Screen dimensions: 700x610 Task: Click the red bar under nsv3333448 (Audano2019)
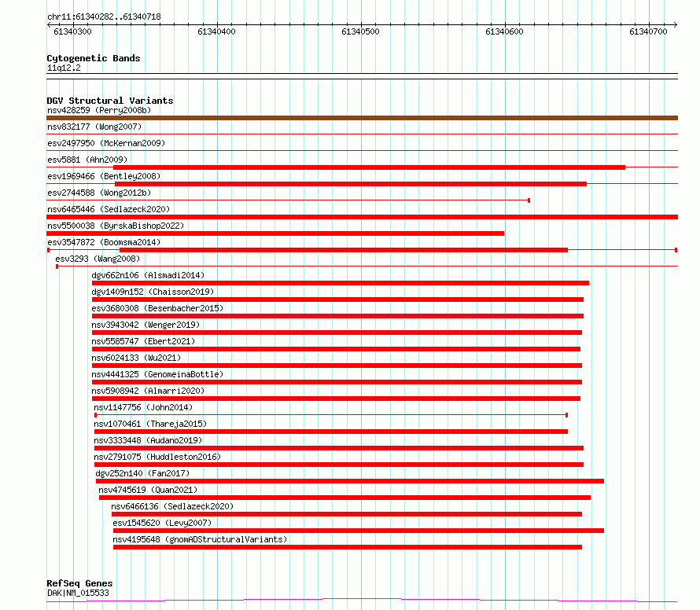339,448
